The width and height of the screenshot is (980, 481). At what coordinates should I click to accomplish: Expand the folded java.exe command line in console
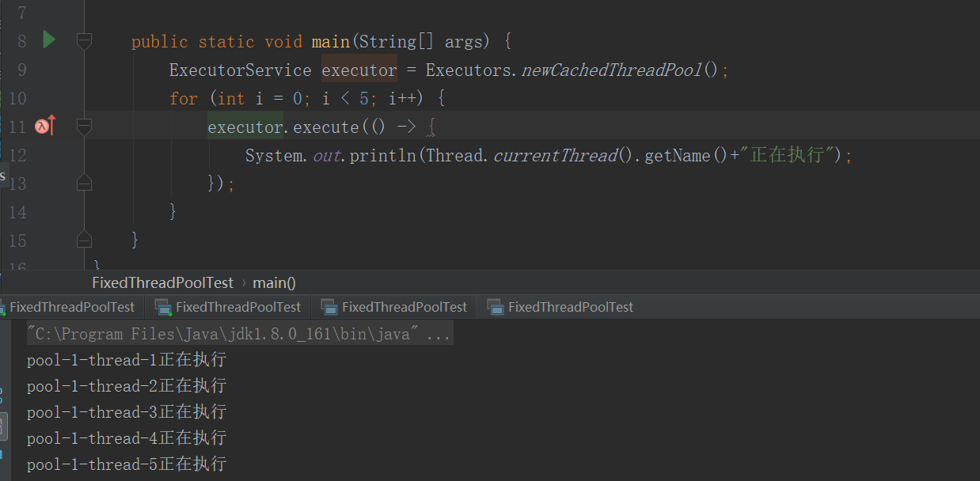pyautogui.click(x=438, y=334)
